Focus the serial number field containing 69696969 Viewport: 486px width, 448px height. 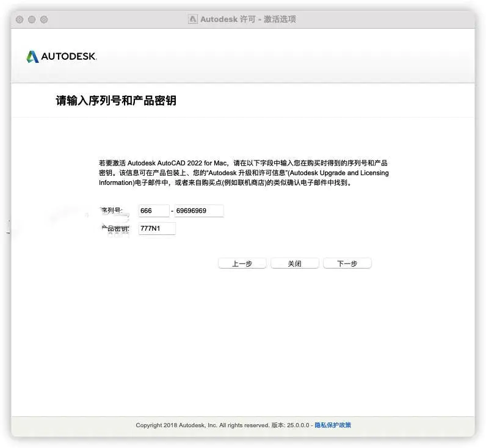pyautogui.click(x=199, y=211)
